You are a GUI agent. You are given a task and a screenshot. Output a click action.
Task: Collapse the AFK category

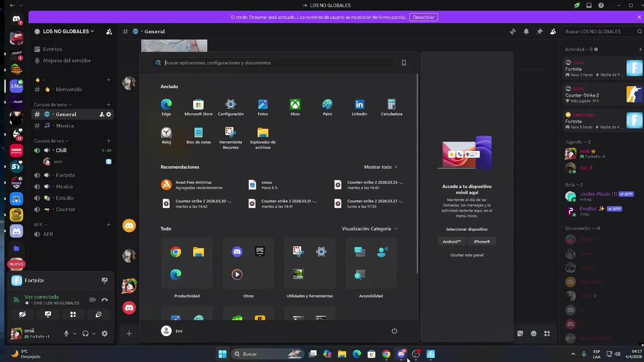41,225
